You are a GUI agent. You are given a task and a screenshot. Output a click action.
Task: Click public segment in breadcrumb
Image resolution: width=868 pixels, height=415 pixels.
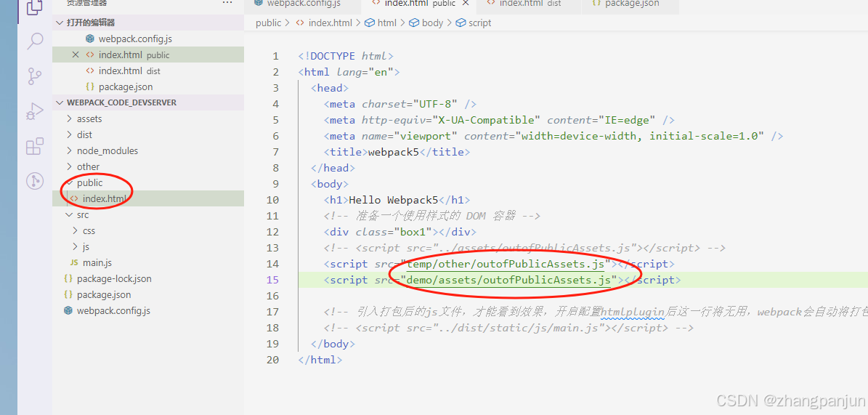[269, 23]
